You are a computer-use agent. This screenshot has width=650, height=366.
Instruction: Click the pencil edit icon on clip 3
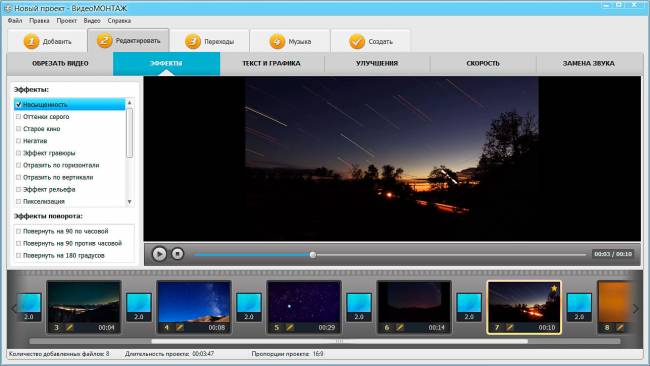[70, 327]
